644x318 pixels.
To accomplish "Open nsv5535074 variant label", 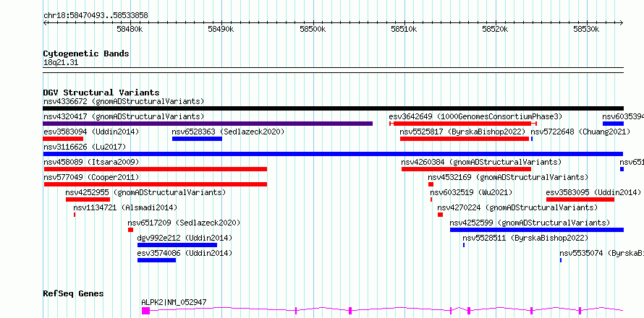I will tap(601, 253).
